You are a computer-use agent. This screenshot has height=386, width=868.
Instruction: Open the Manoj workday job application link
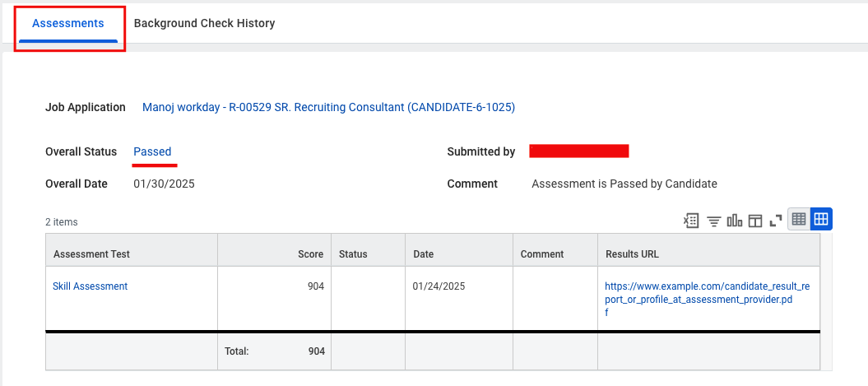(328, 108)
